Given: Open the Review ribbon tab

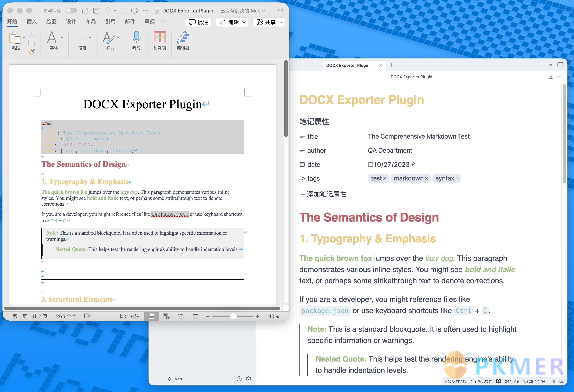Looking at the screenshot, I should [149, 22].
